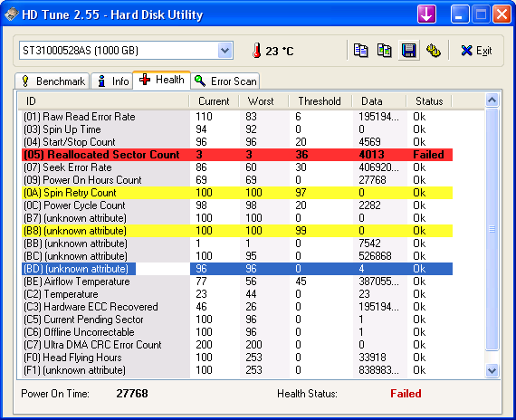Viewport: 516px width, 420px height.
Task: Click the thermometer temperature icon
Action: coord(257,51)
